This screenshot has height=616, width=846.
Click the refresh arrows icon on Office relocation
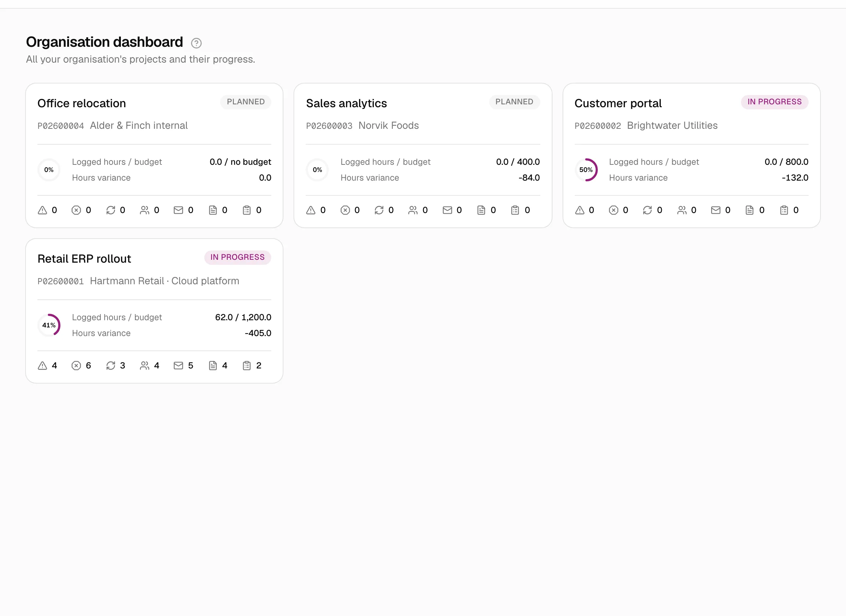pyautogui.click(x=111, y=210)
